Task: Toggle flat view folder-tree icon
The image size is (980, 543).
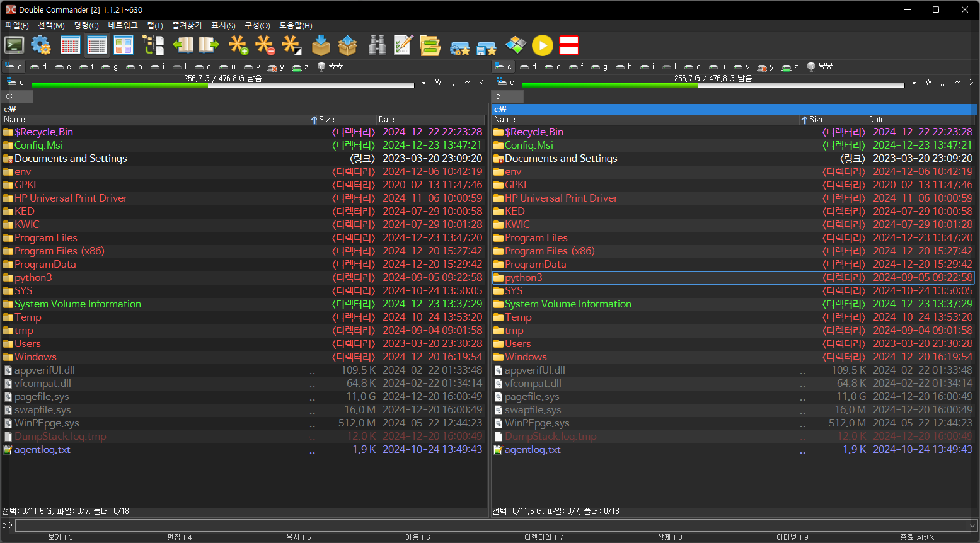Action: [x=153, y=45]
